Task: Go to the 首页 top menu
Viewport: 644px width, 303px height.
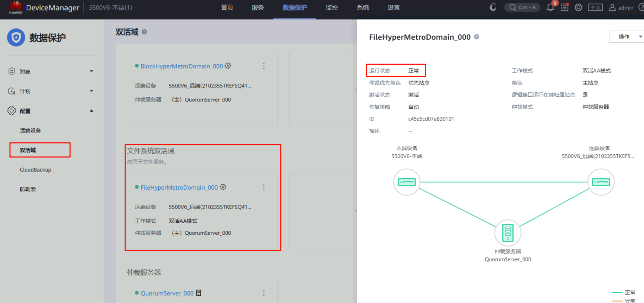Action: point(227,7)
